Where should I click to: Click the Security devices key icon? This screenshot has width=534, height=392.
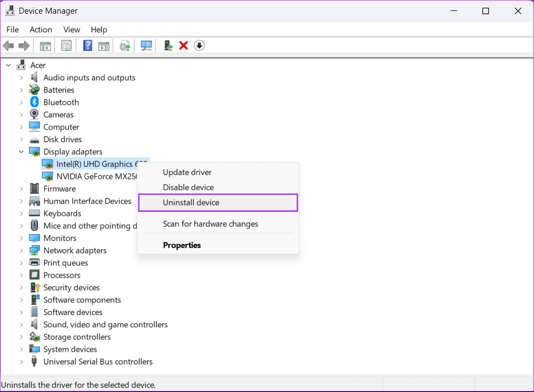[35, 287]
